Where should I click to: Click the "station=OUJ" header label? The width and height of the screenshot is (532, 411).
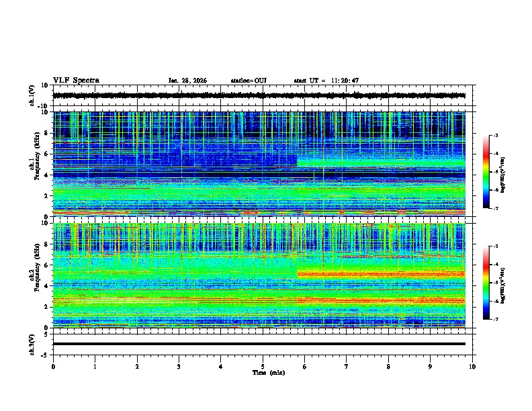[x=249, y=81]
